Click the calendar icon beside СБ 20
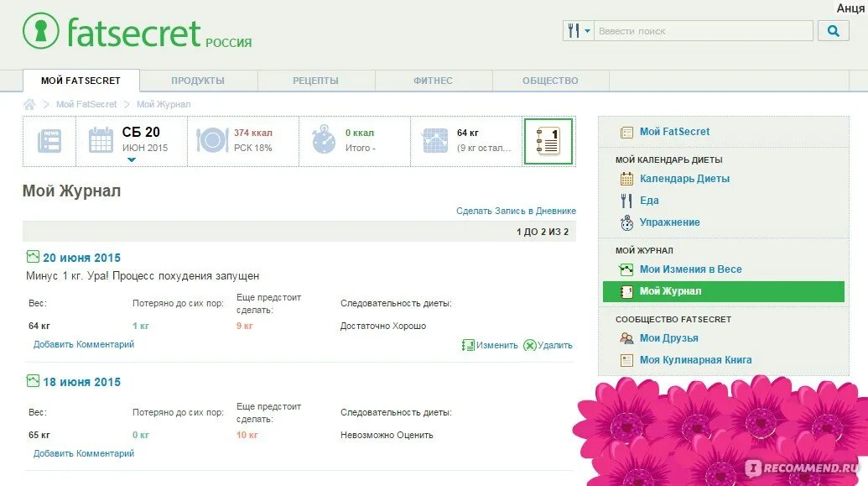This screenshot has width=868, height=486. click(x=101, y=139)
